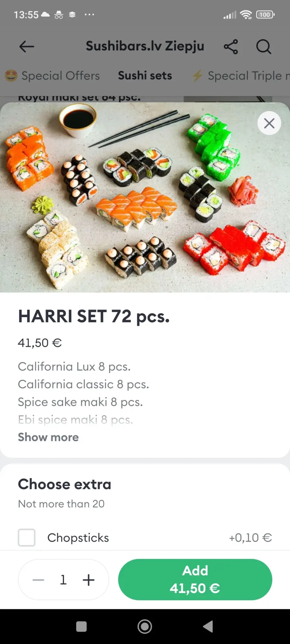Open the share icon
The width and height of the screenshot is (290, 644).
pyautogui.click(x=231, y=47)
